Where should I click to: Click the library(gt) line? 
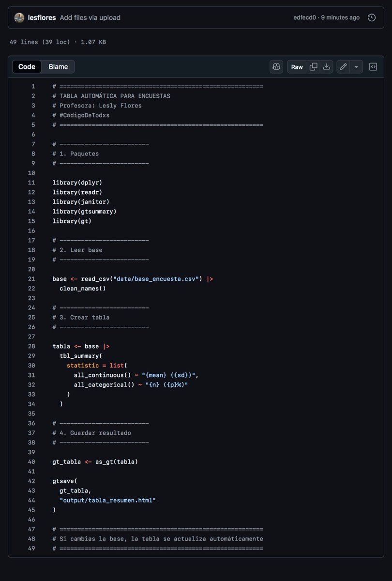pyautogui.click(x=72, y=221)
